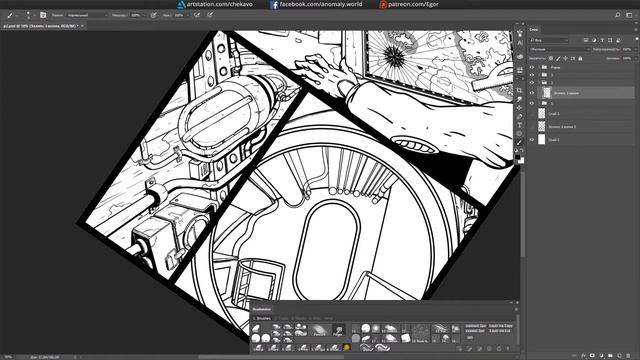Switch to the Layers (Слои) panel tab
This screenshot has width=640, height=360.
tap(534, 29)
